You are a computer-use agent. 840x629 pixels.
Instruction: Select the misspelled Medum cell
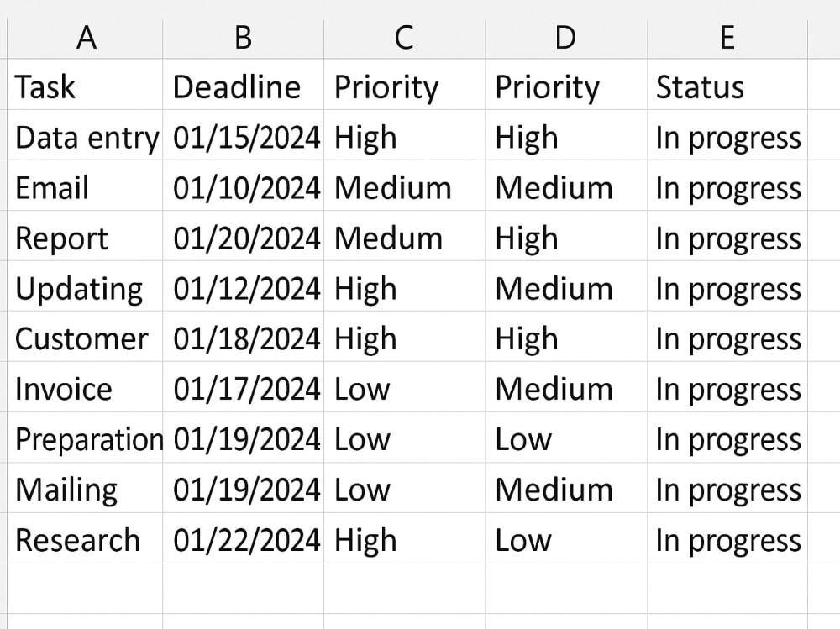tap(405, 236)
